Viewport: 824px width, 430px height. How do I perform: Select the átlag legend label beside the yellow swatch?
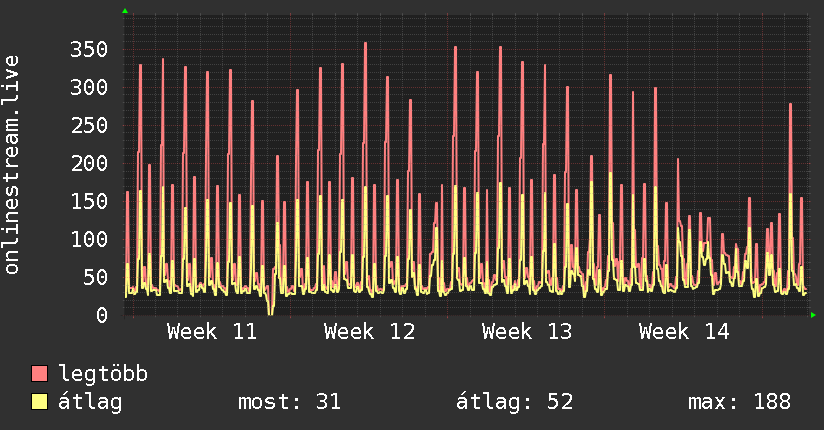[90, 402]
